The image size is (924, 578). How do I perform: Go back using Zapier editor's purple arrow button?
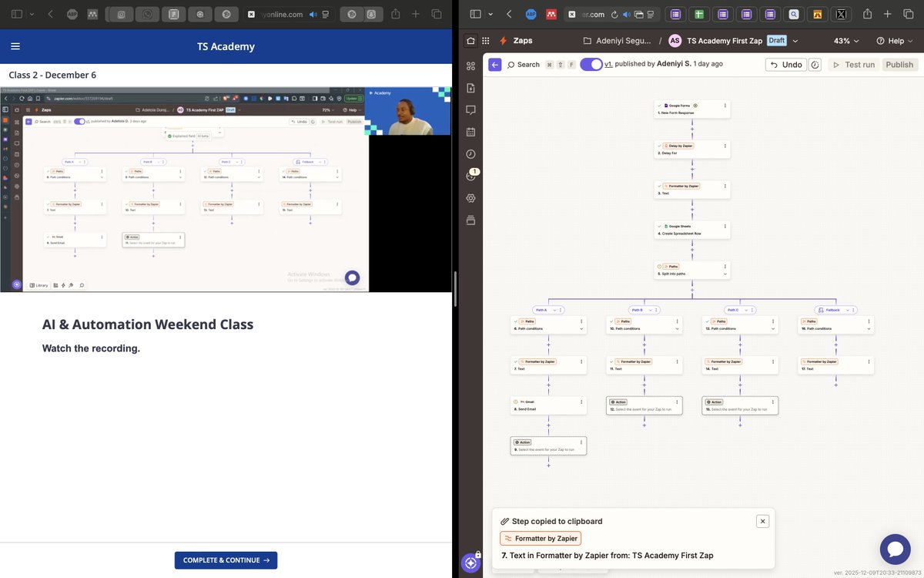pyautogui.click(x=495, y=65)
